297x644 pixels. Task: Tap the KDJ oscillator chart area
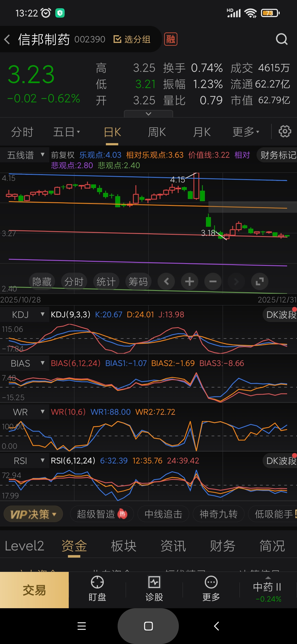pos(148,338)
